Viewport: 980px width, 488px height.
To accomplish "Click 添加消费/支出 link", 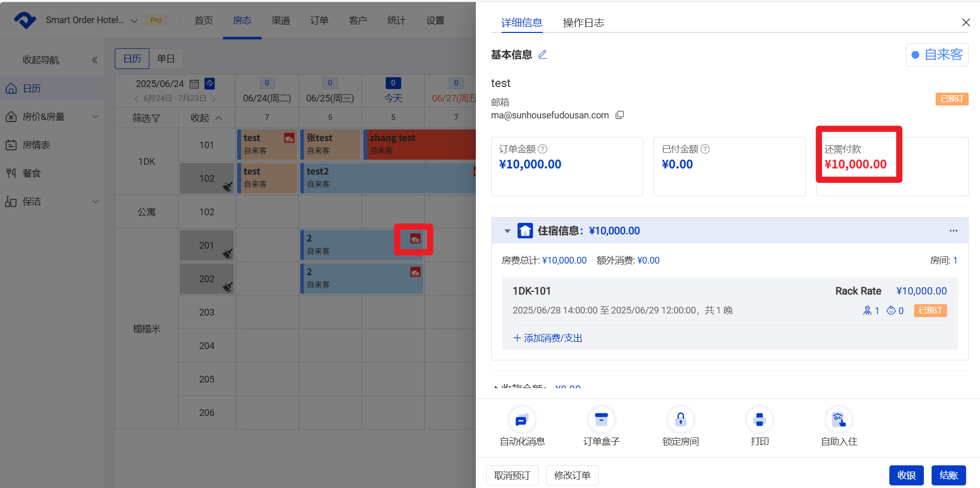I will [548, 338].
